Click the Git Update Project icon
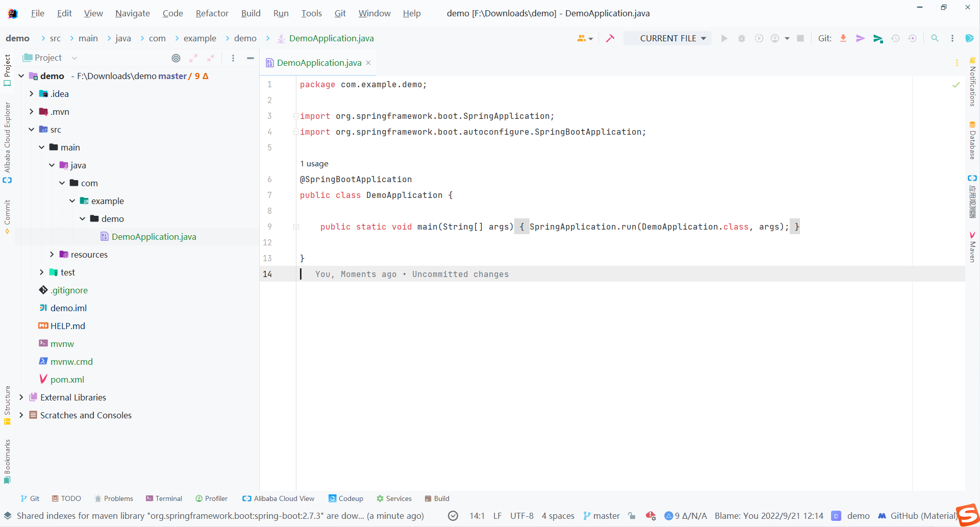This screenshot has width=980, height=527. point(843,38)
